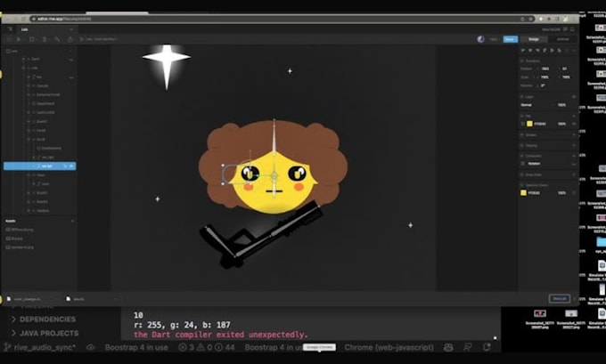Viewport: 606px width, 364px height.
Task: Click Chrome (web-javascript) device selector
Action: 389,347
